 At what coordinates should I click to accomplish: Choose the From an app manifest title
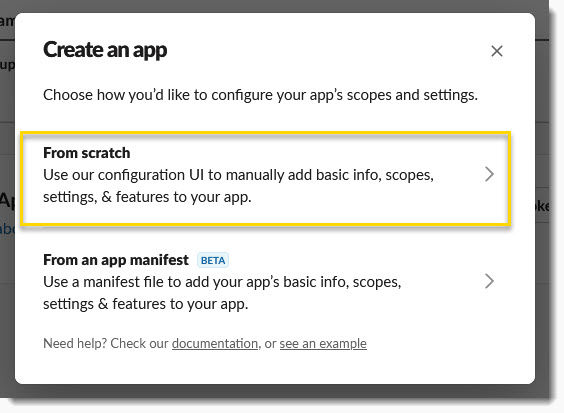point(116,260)
